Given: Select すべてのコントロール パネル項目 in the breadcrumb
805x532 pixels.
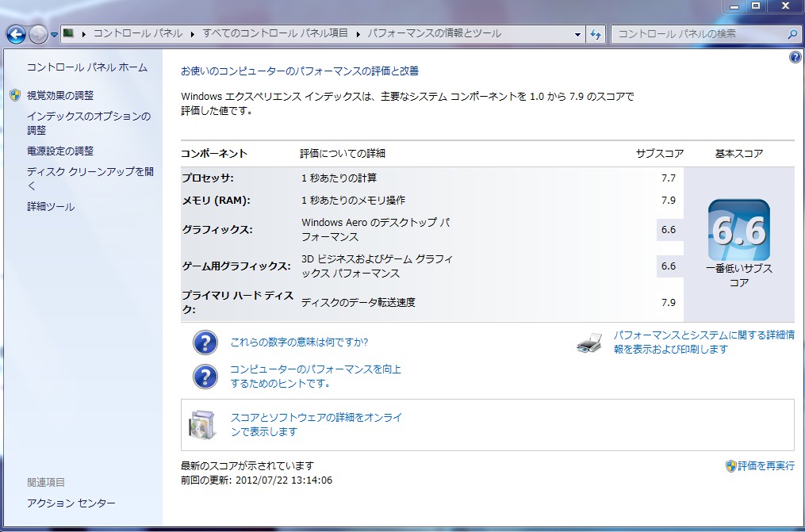Looking at the screenshot, I should (x=274, y=34).
